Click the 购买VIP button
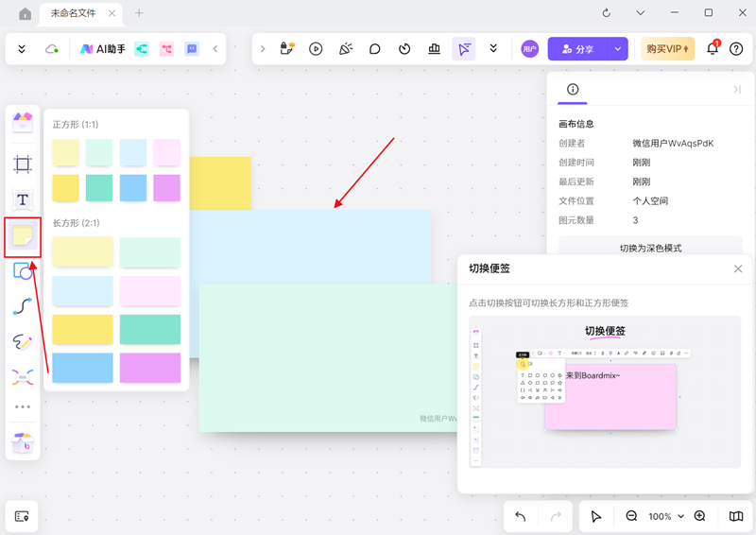This screenshot has height=535, width=756. click(x=668, y=49)
